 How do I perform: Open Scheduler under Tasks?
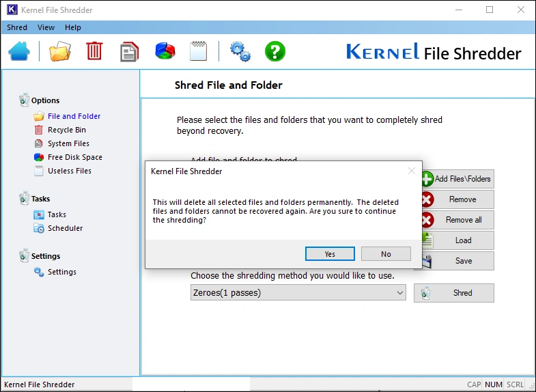tap(65, 228)
